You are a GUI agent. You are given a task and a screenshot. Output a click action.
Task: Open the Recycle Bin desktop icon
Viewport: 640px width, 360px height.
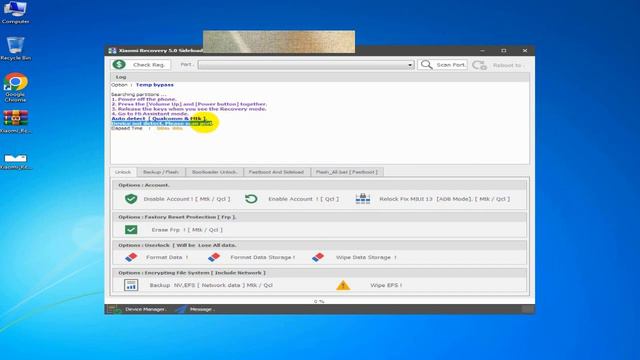(16, 49)
